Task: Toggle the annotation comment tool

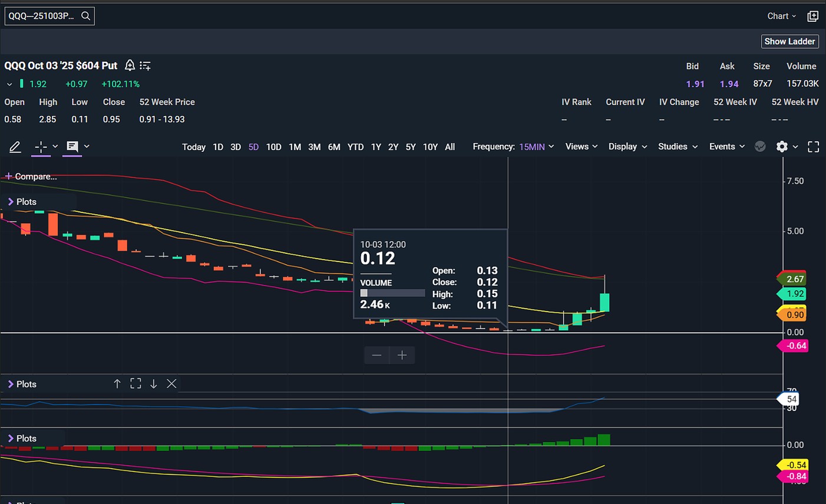Action: [72, 147]
